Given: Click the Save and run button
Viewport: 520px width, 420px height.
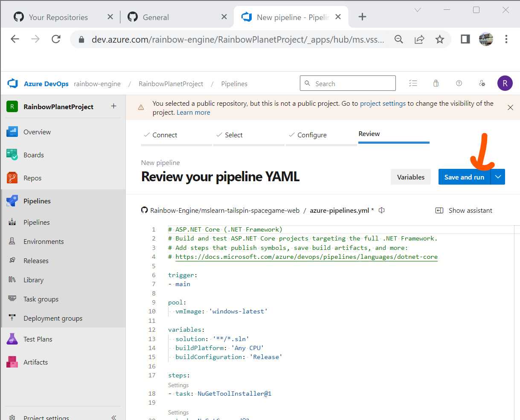Looking at the screenshot, I should [x=465, y=177].
